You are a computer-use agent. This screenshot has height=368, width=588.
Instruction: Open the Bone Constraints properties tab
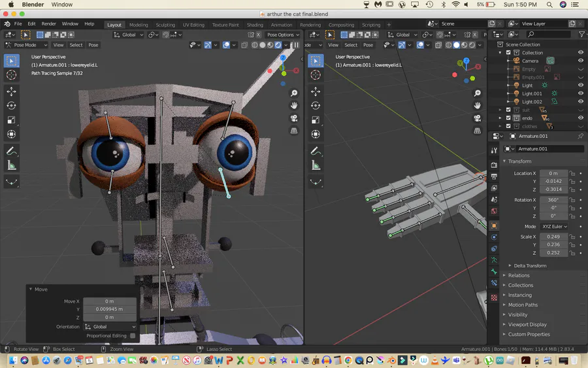[494, 283]
